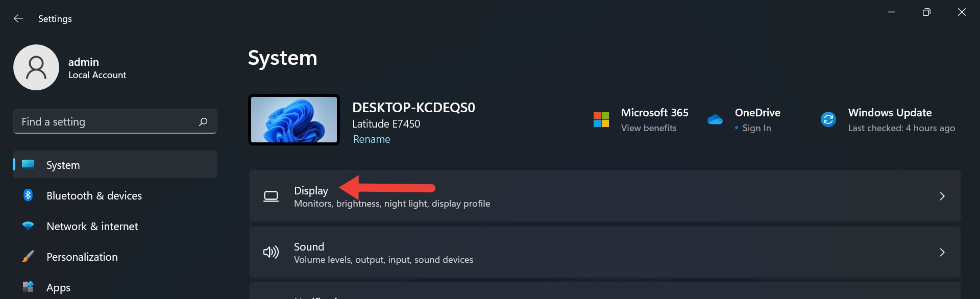Screen dimensions: 980x299
Task: Click the Windows Update sync icon
Action: pyautogui.click(x=827, y=119)
